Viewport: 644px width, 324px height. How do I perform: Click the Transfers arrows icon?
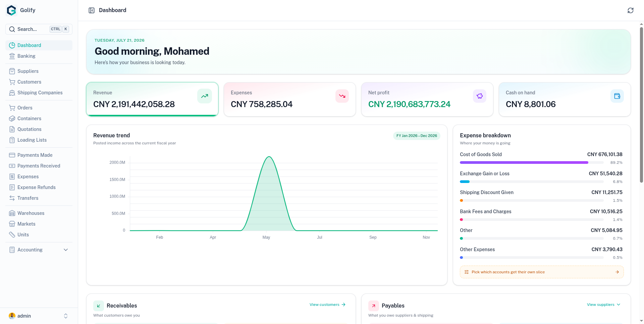[x=12, y=198]
